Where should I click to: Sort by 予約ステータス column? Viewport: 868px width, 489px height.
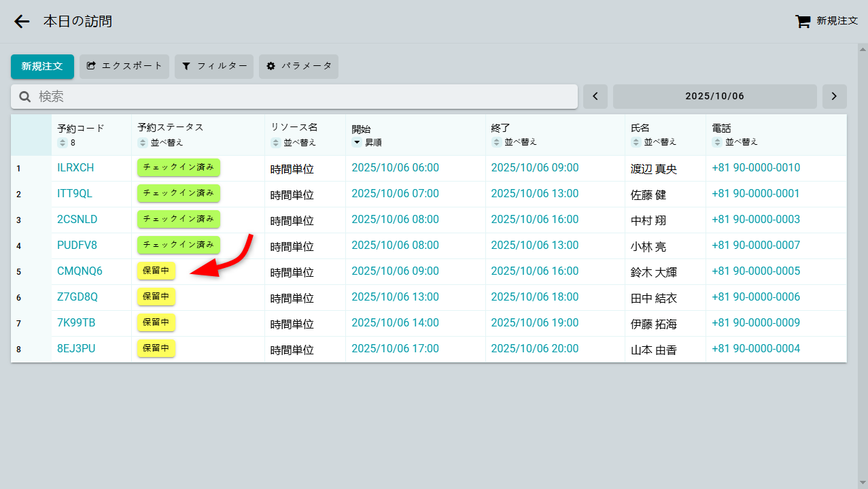(143, 143)
